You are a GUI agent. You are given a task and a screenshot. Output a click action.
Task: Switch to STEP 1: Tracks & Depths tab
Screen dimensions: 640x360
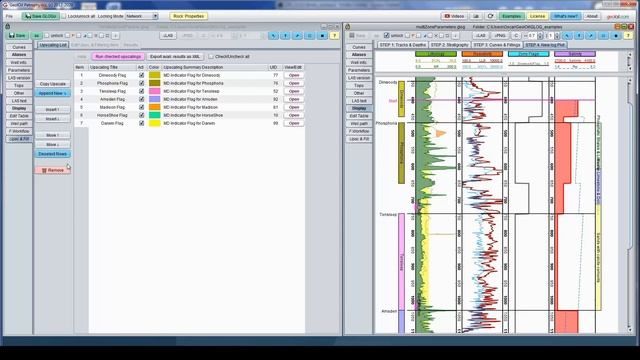pyautogui.click(x=402, y=45)
